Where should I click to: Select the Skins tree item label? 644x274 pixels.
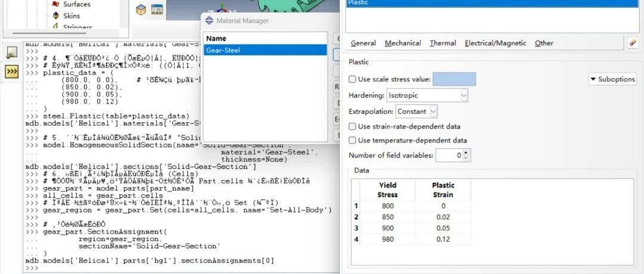[x=72, y=15]
